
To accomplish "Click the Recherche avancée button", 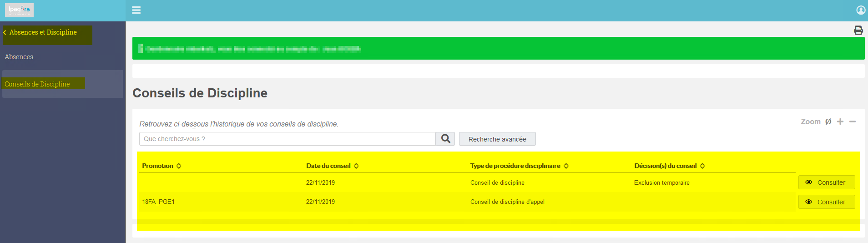I will point(497,139).
